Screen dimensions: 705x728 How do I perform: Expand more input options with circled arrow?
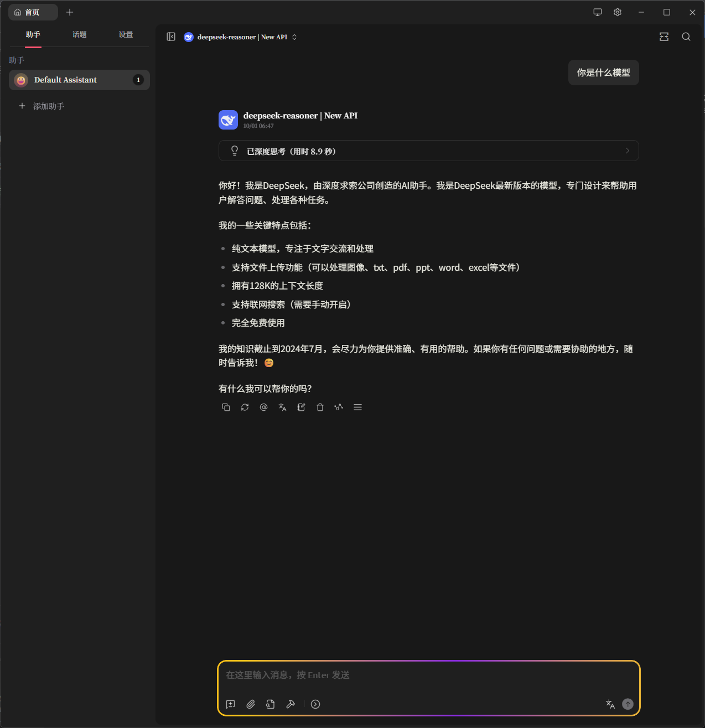coord(315,704)
